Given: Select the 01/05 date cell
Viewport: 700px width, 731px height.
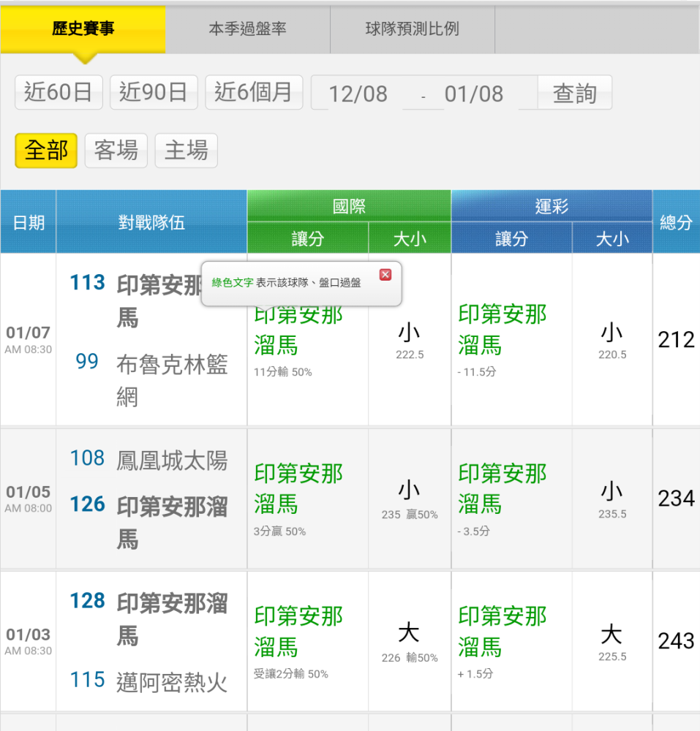Looking at the screenshot, I should (x=29, y=499).
